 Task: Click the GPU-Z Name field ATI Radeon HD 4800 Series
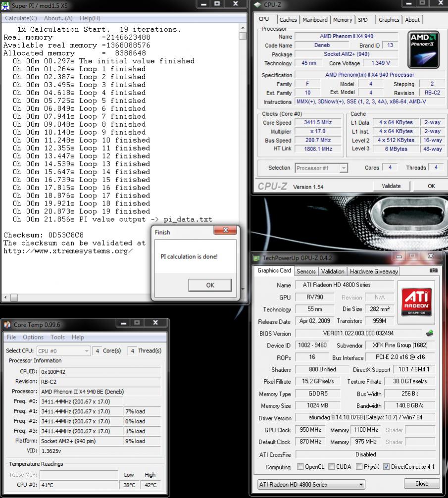click(x=344, y=285)
